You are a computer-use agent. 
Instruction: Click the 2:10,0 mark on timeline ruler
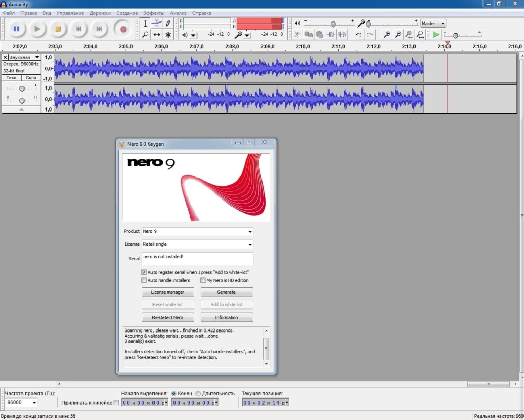(x=303, y=47)
